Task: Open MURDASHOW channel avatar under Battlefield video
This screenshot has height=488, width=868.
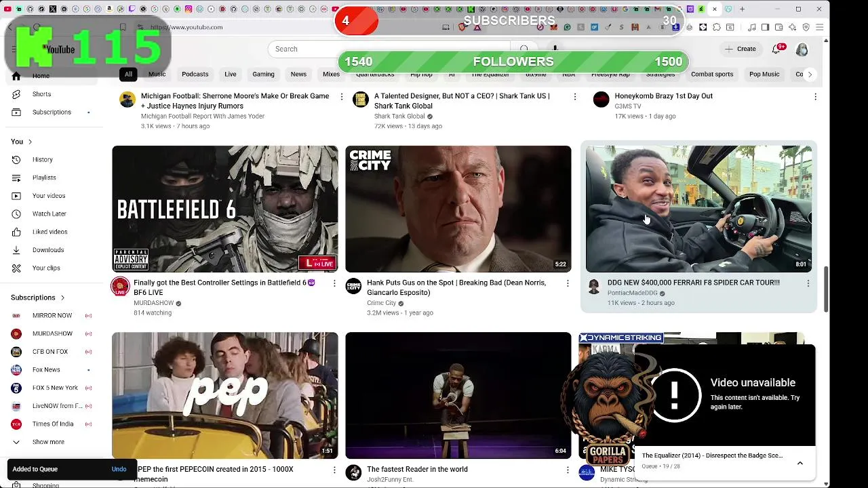Action: pyautogui.click(x=120, y=286)
